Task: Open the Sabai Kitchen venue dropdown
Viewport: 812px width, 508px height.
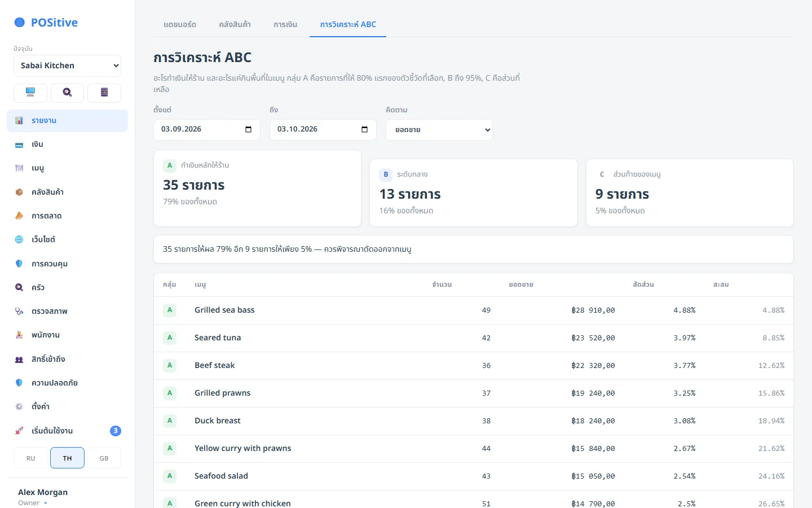Action: pyautogui.click(x=67, y=65)
